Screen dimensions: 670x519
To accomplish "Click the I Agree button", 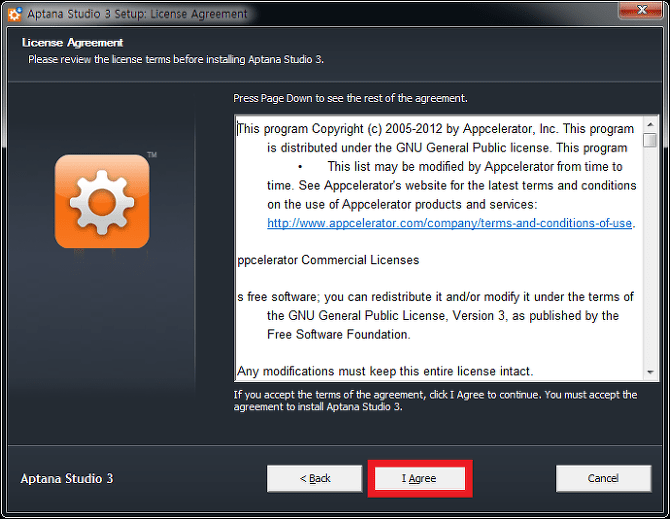I will point(420,478).
